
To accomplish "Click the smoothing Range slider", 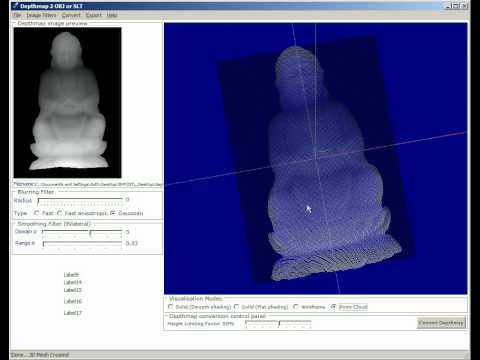I will [82, 244].
